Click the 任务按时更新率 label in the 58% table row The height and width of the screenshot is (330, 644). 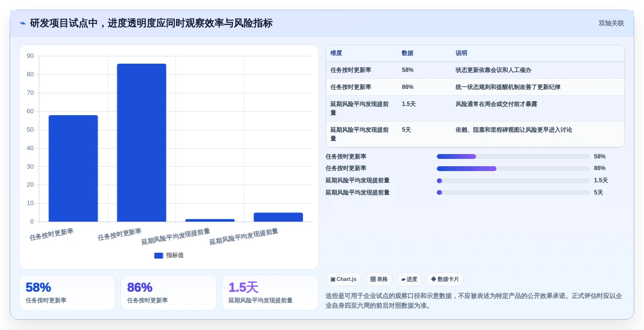click(x=351, y=70)
